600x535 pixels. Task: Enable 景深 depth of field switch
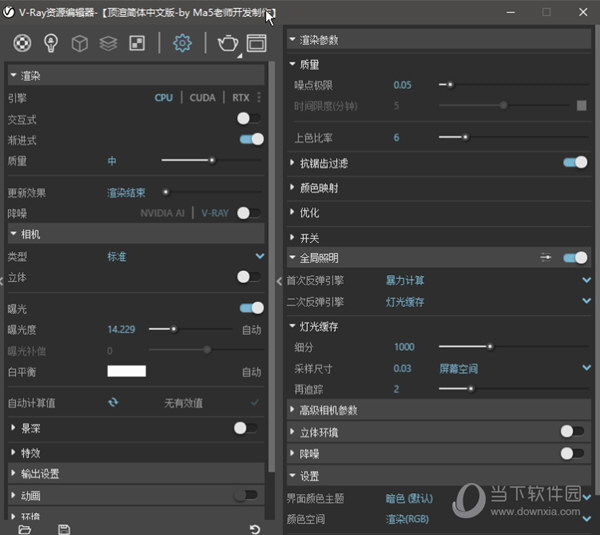(x=246, y=428)
